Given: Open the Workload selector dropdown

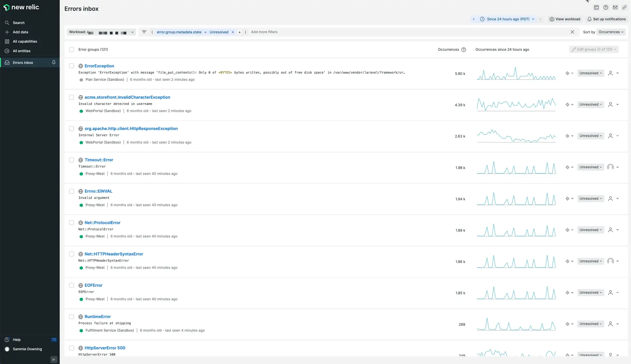Looking at the screenshot, I should coord(101,32).
